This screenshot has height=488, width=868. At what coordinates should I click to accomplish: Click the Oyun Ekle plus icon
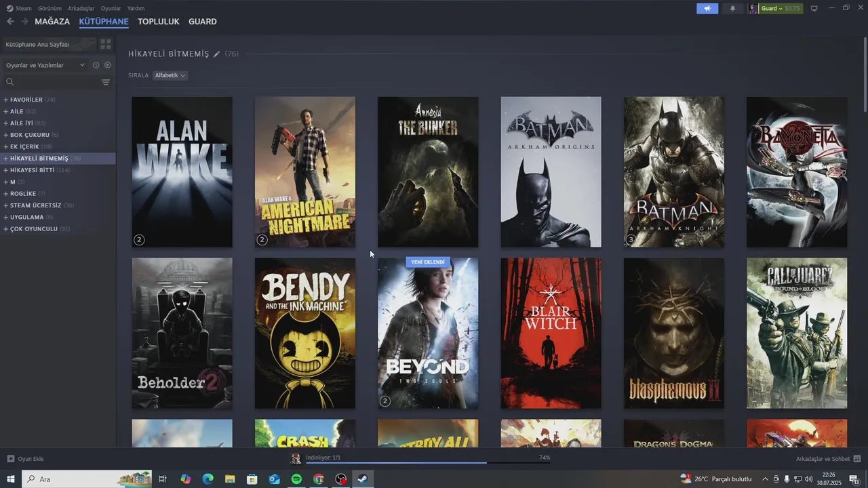point(10,459)
